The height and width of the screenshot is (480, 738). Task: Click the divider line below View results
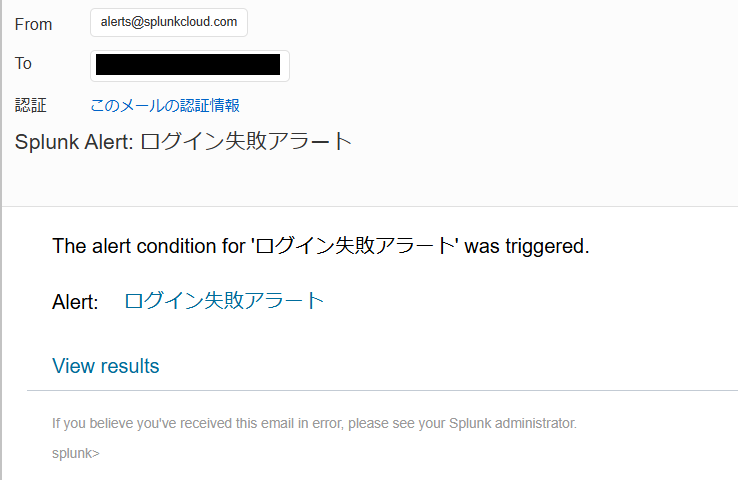coord(380,390)
